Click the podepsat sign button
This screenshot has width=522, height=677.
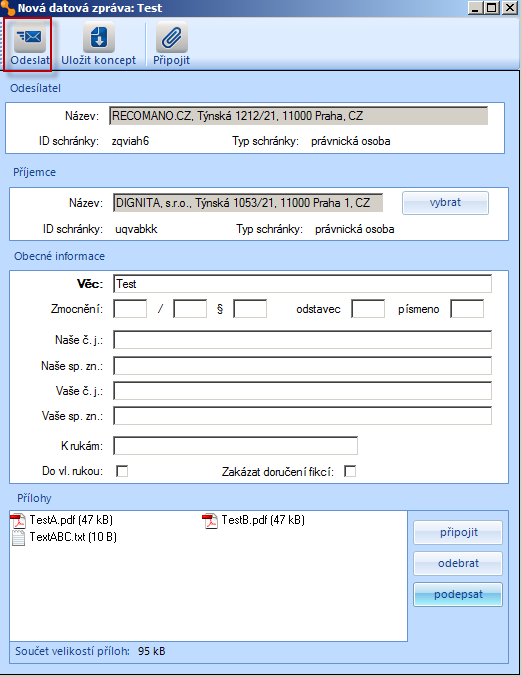458,595
